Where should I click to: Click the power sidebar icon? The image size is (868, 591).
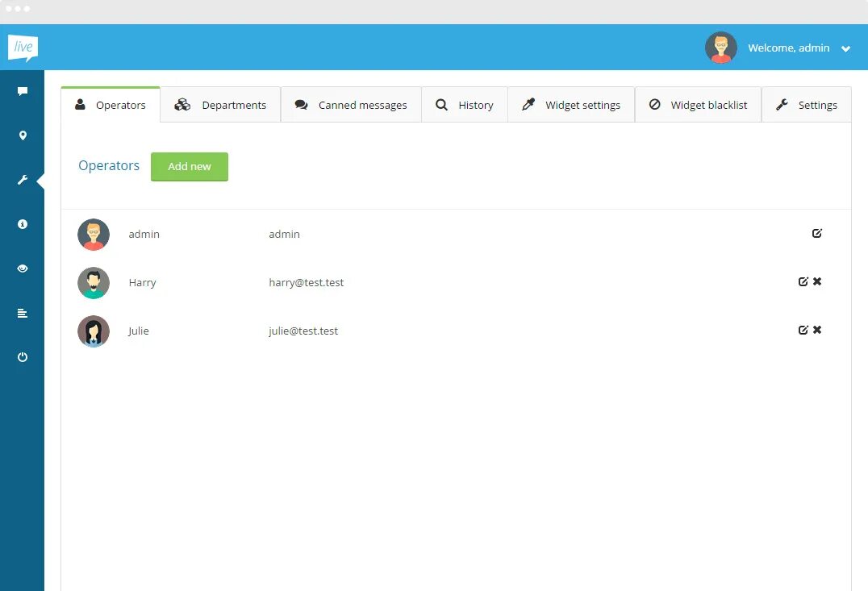23,357
